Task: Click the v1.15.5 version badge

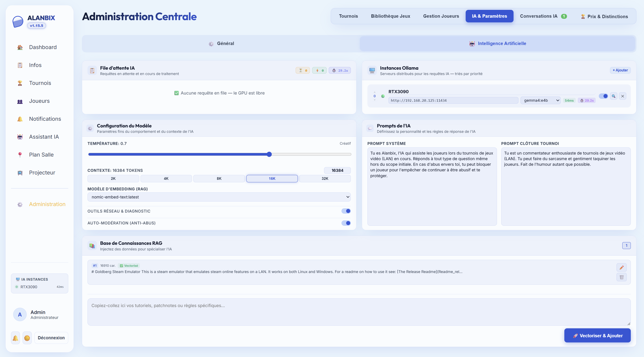Action: [x=36, y=26]
